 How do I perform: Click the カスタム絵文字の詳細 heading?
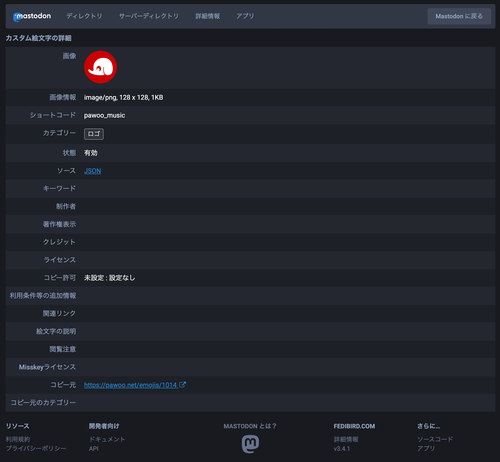[38, 38]
